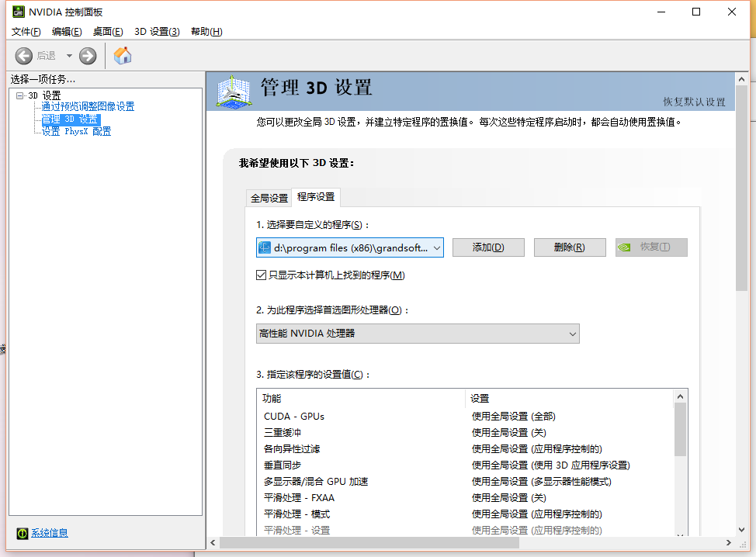This screenshot has width=756, height=557.
Task: Click the 系统信息 icon
Action: click(x=23, y=533)
